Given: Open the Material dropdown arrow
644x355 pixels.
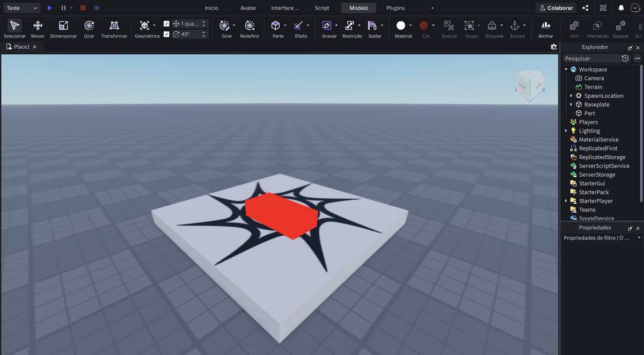Looking at the screenshot, I should tap(411, 25).
